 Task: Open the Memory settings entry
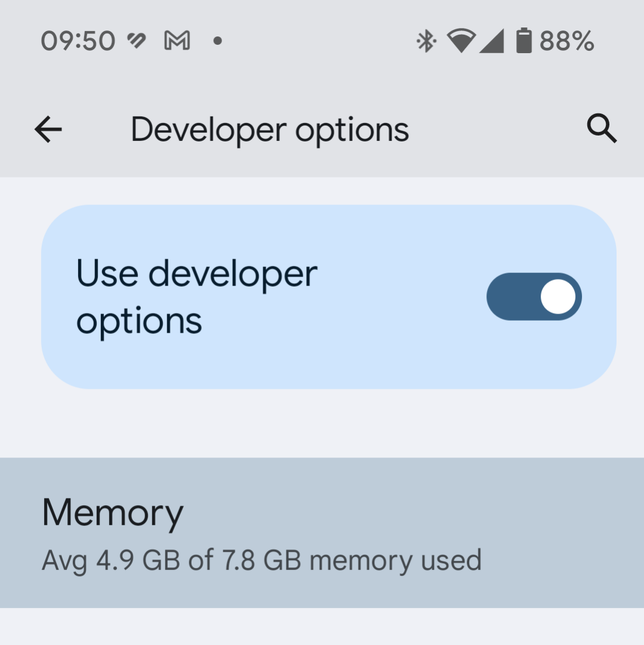click(x=322, y=533)
